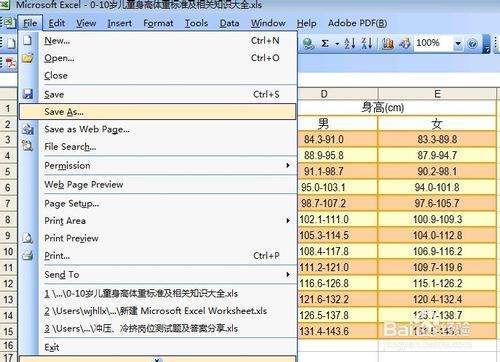
Task: Click the File menu title
Action: 30,23
